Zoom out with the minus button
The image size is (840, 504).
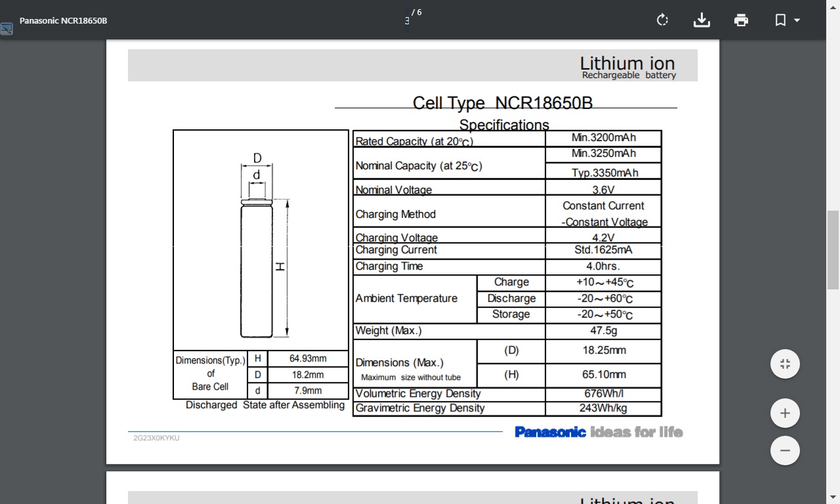coord(785,451)
